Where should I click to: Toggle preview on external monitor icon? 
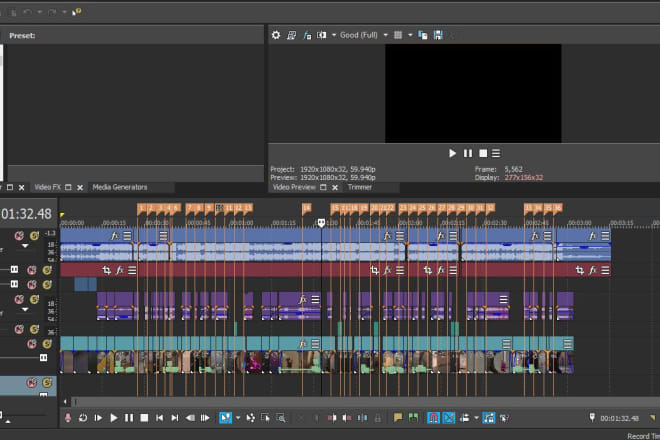(x=291, y=35)
